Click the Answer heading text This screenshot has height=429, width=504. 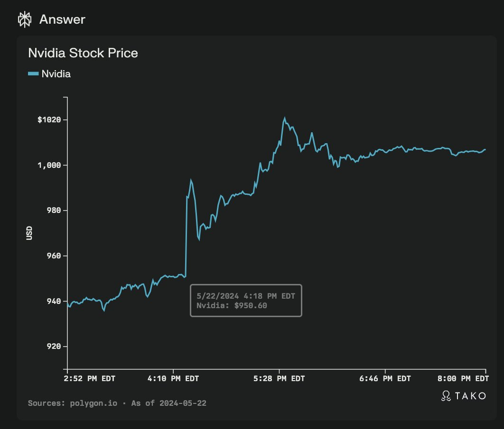62,19
